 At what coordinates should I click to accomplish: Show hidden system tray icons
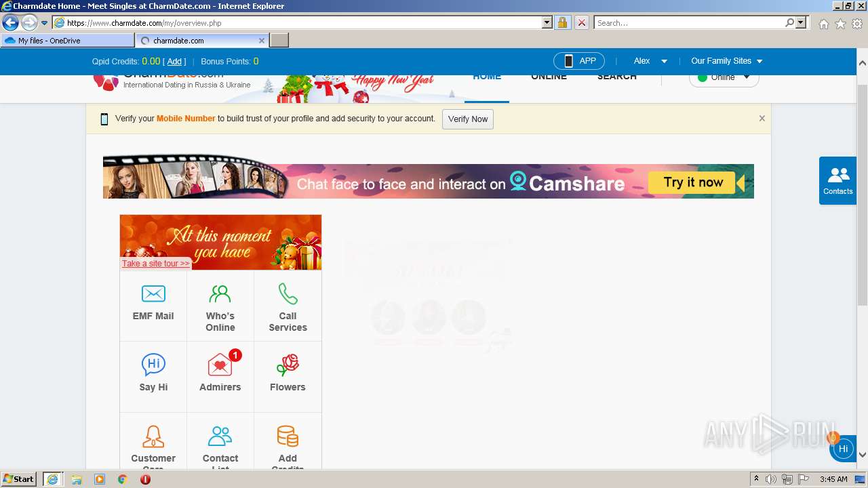click(756, 479)
